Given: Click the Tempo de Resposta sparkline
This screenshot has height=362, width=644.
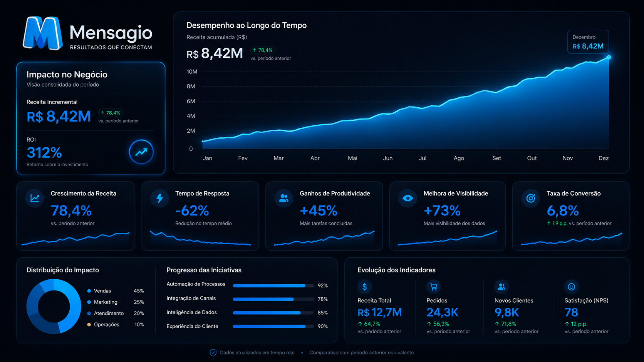Looking at the screenshot, I should coord(200,239).
